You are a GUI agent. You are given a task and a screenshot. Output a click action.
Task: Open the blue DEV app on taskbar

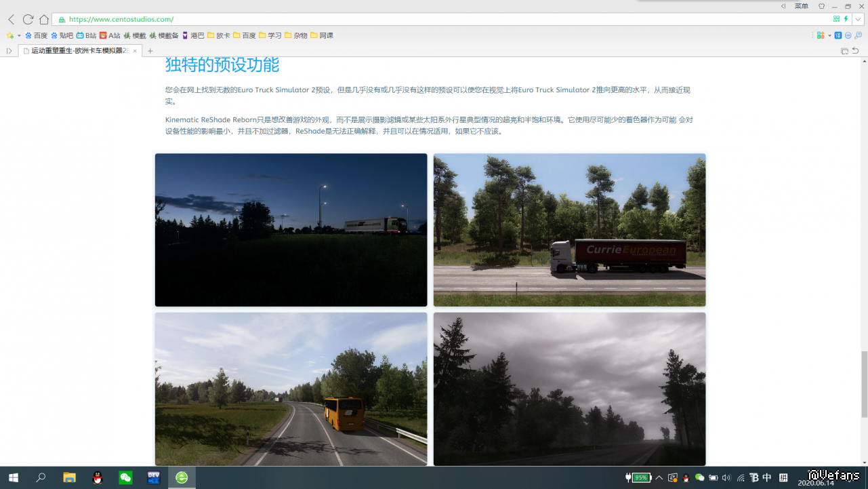pyautogui.click(x=154, y=477)
